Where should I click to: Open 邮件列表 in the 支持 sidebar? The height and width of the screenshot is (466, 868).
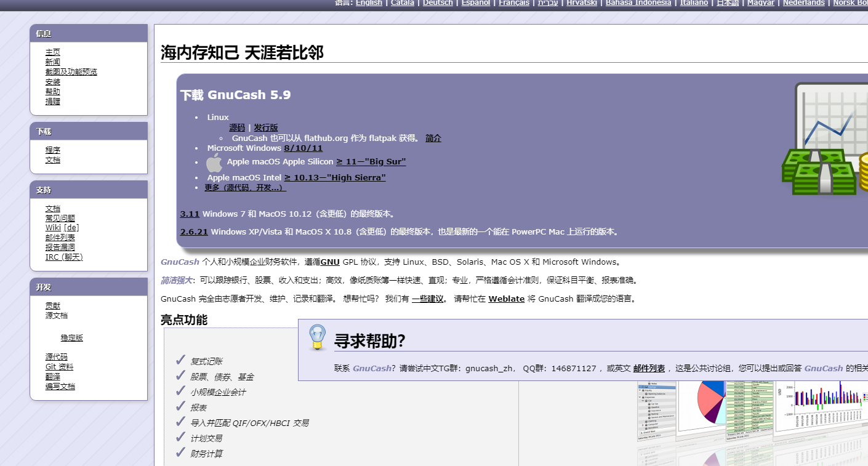tap(60, 238)
